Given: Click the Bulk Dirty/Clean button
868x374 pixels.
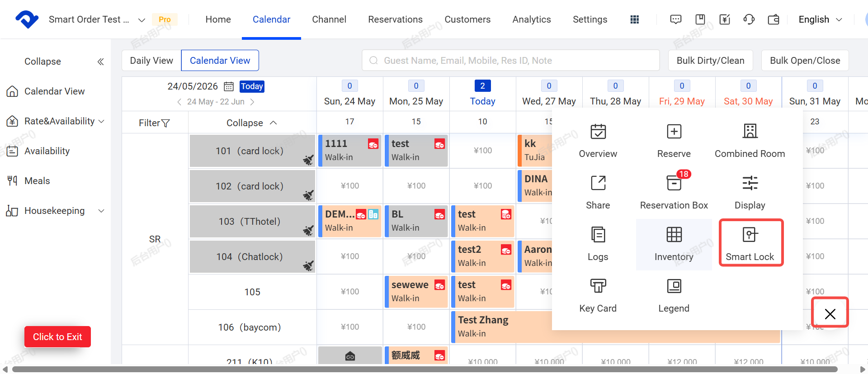Looking at the screenshot, I should [x=710, y=61].
